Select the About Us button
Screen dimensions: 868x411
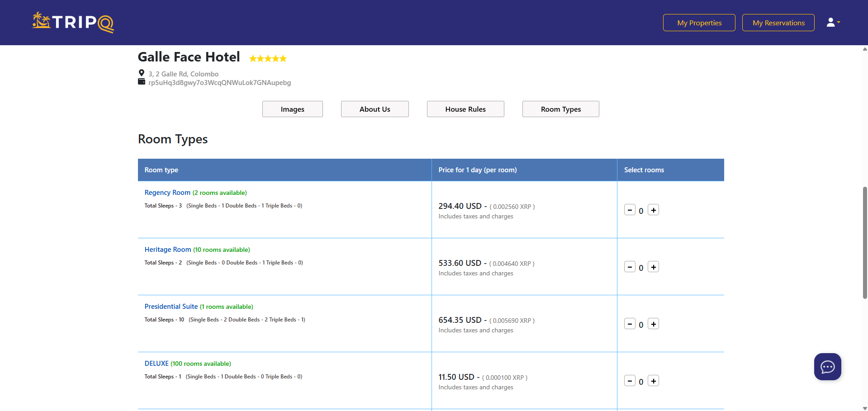tap(375, 109)
